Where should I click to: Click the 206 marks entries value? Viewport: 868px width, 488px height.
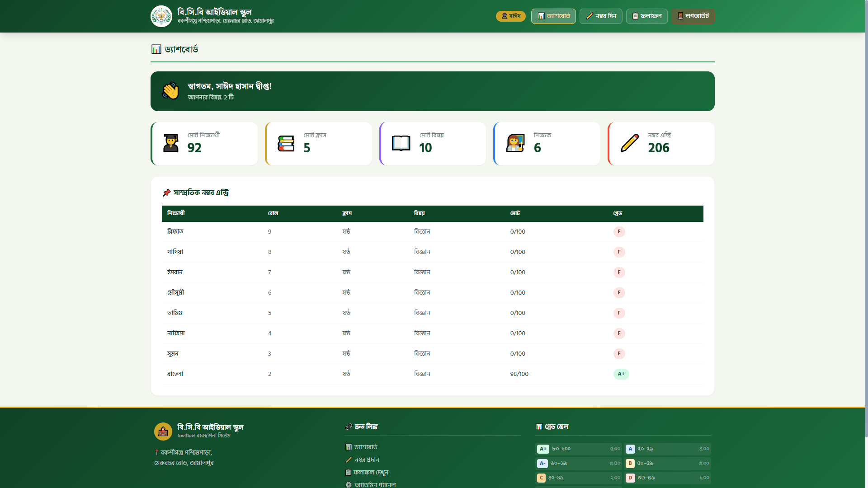pos(659,148)
